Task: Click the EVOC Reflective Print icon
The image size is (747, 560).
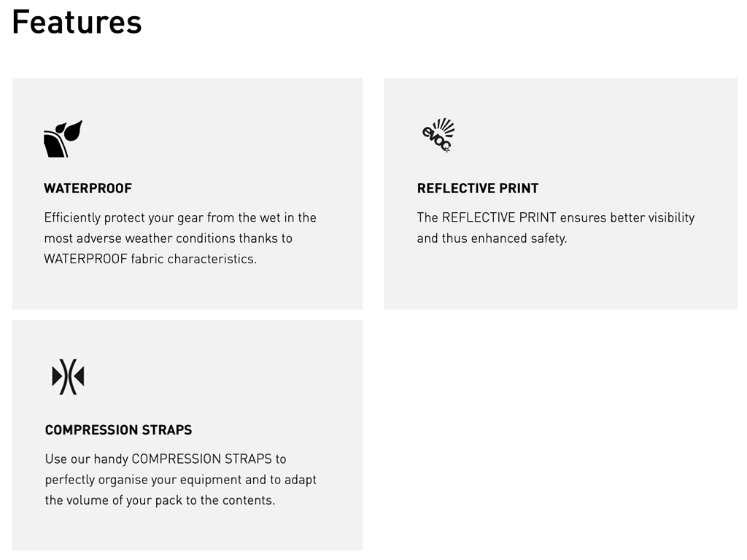Action: coord(438,136)
